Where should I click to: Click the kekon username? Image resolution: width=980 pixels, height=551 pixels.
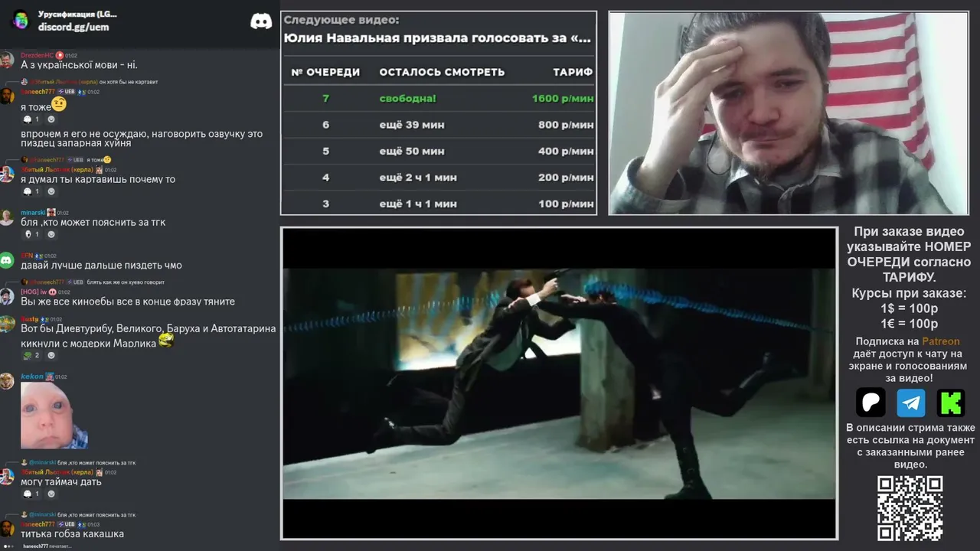(x=32, y=377)
